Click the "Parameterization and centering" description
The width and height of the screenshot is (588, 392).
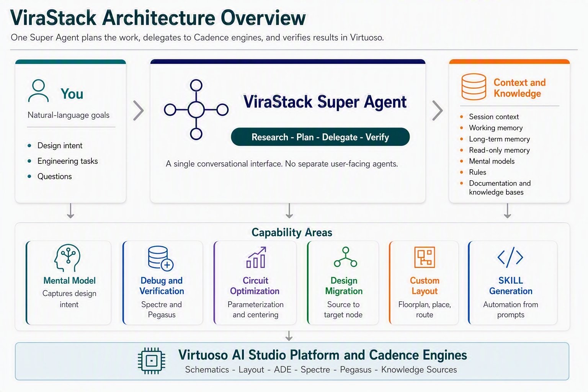click(x=256, y=310)
